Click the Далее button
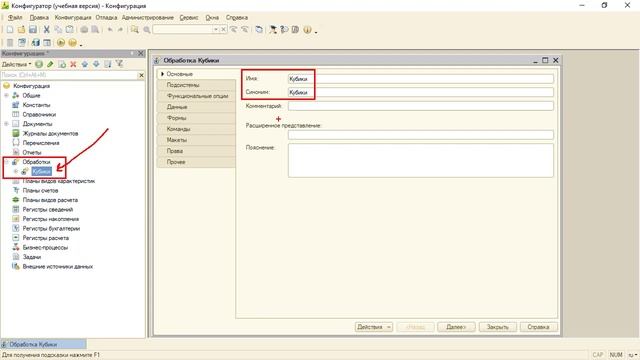This screenshot has width=640, height=360. [456, 327]
